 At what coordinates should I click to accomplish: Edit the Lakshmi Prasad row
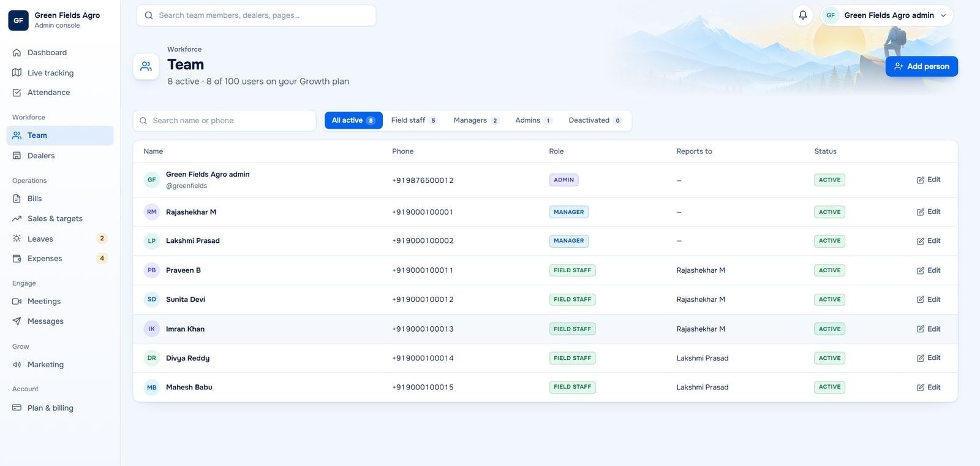[929, 241]
